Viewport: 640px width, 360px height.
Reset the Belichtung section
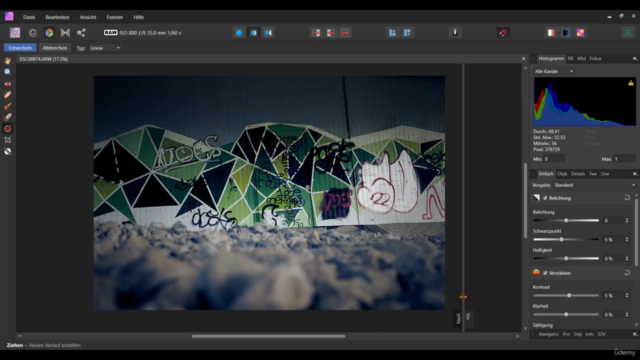627,198
